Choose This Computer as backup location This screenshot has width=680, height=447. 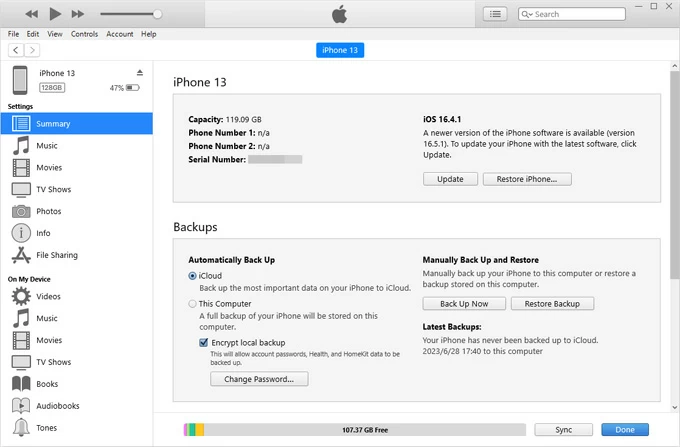click(x=193, y=303)
